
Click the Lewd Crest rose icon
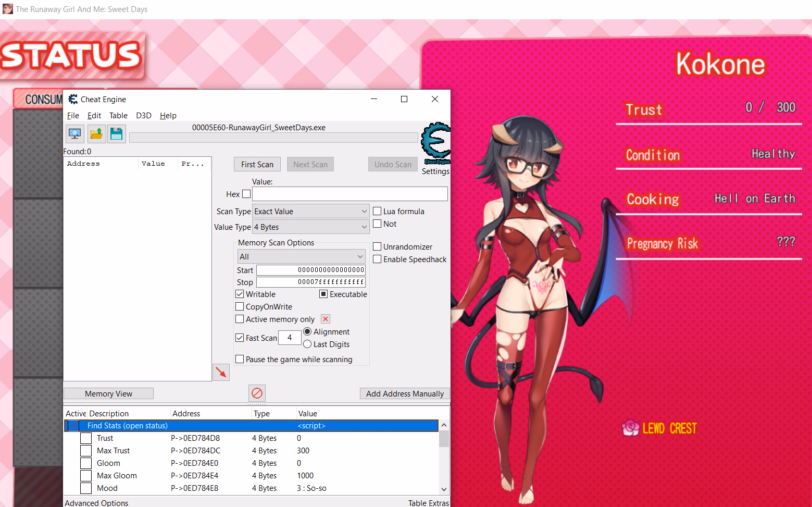[x=631, y=428]
